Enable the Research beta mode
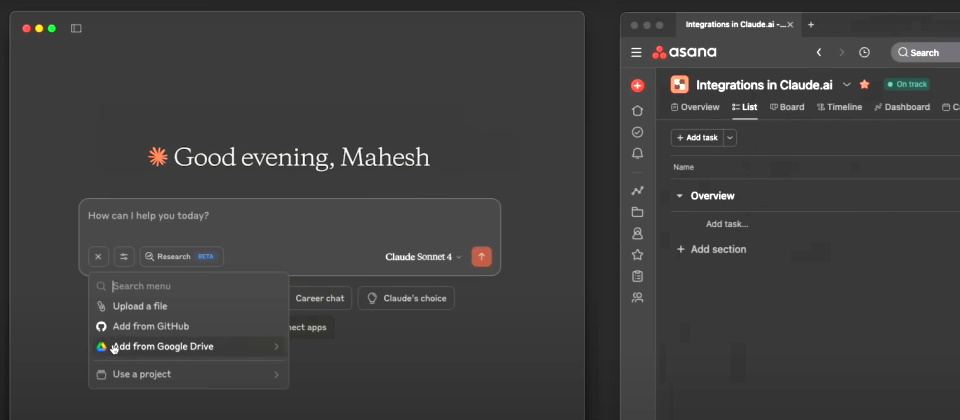This screenshot has height=420, width=960. coord(181,257)
